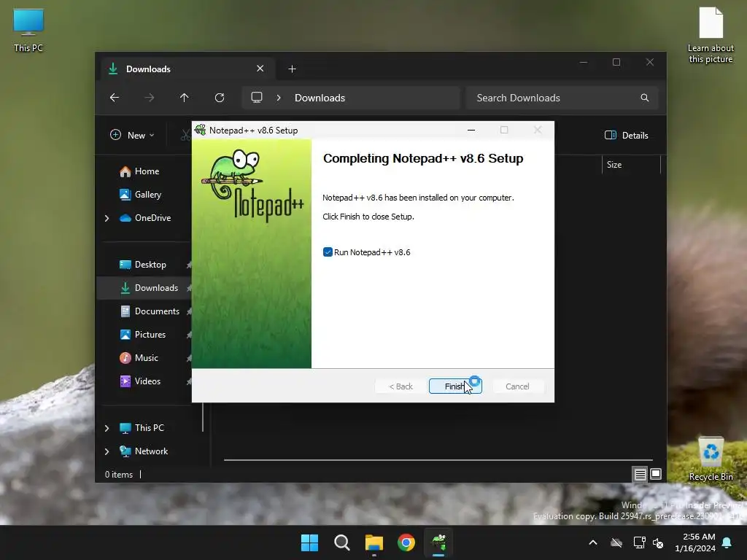
Task: Click Downloads in the address bar
Action: coord(320,98)
